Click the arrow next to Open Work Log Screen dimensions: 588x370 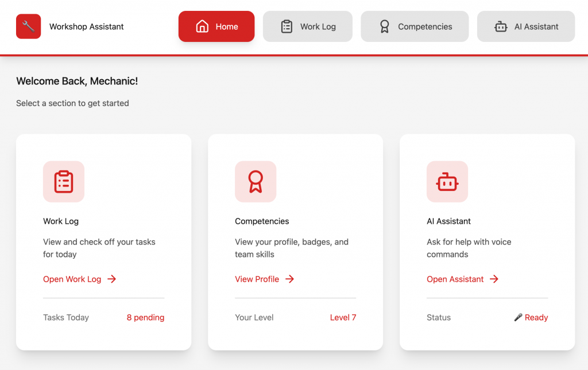[112, 279]
